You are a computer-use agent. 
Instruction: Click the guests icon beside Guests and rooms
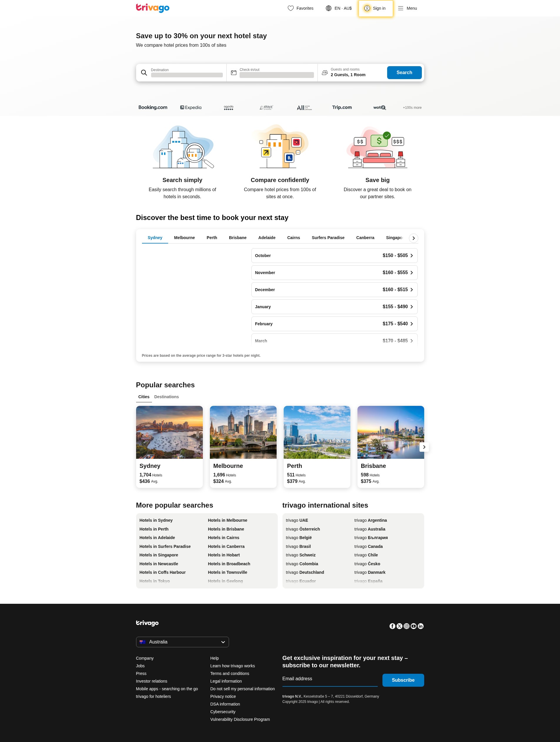[325, 72]
